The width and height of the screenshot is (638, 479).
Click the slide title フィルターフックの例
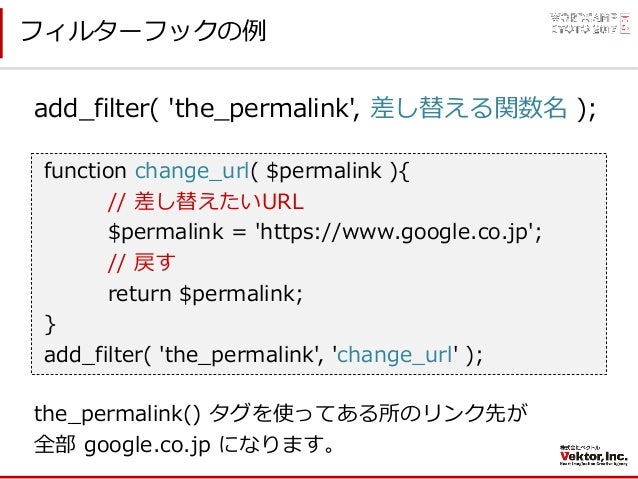pos(143,31)
